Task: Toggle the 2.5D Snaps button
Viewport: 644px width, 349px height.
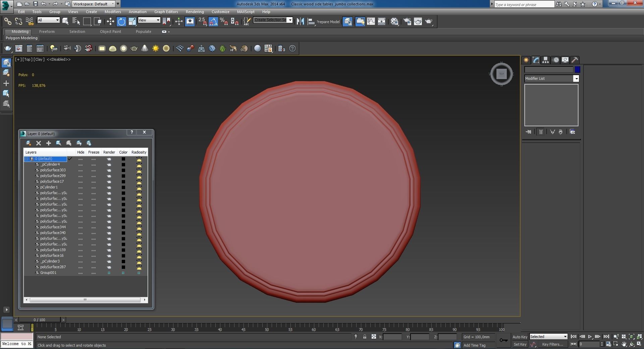Action: (202, 21)
